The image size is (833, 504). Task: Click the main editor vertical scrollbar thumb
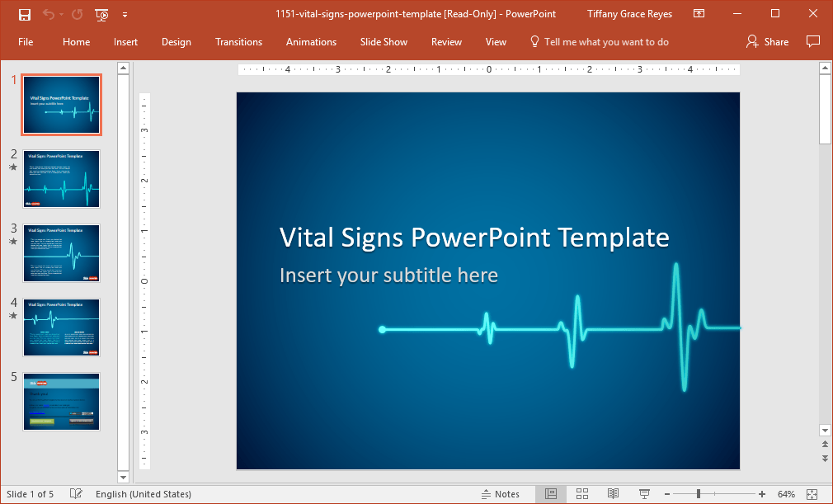[x=825, y=110]
